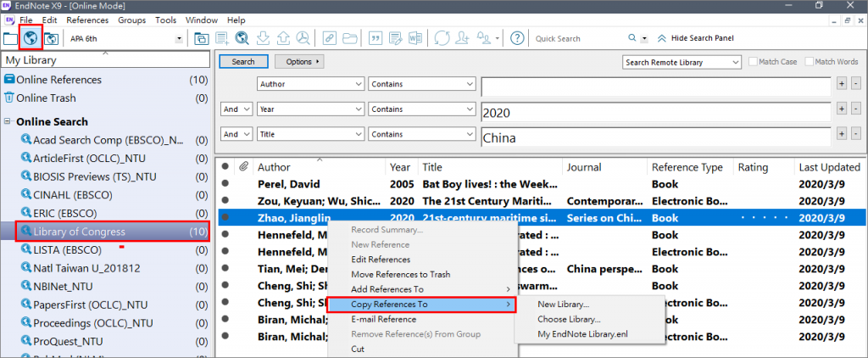Click Find Full Text icon

tap(303, 38)
